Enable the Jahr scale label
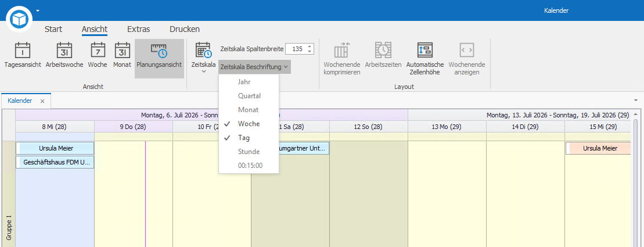 click(249, 82)
